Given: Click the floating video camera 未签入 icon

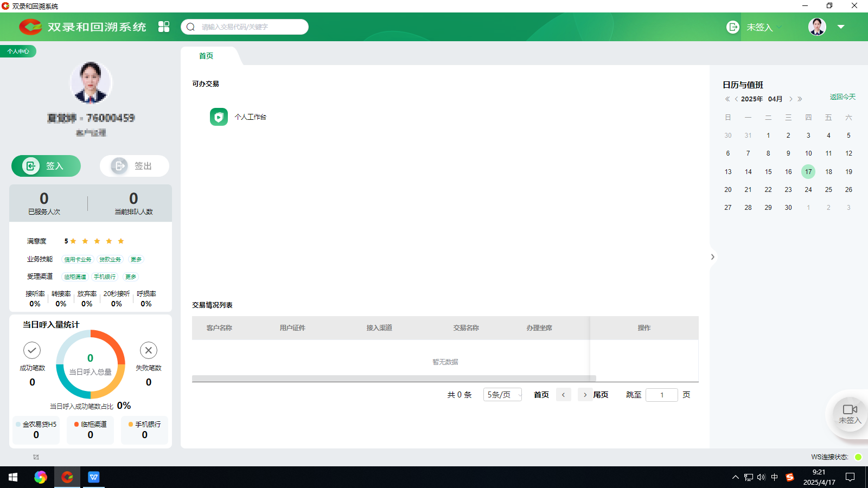Looking at the screenshot, I should click(x=850, y=410).
